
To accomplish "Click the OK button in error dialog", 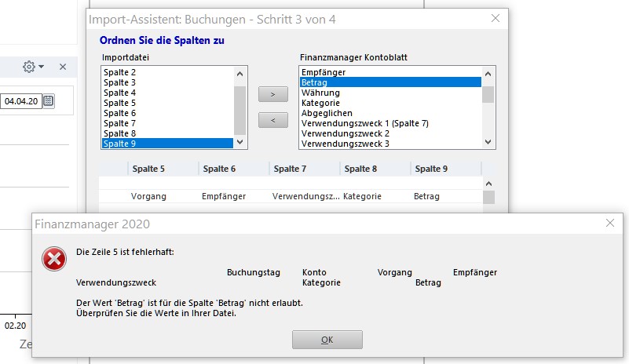I will [x=327, y=340].
